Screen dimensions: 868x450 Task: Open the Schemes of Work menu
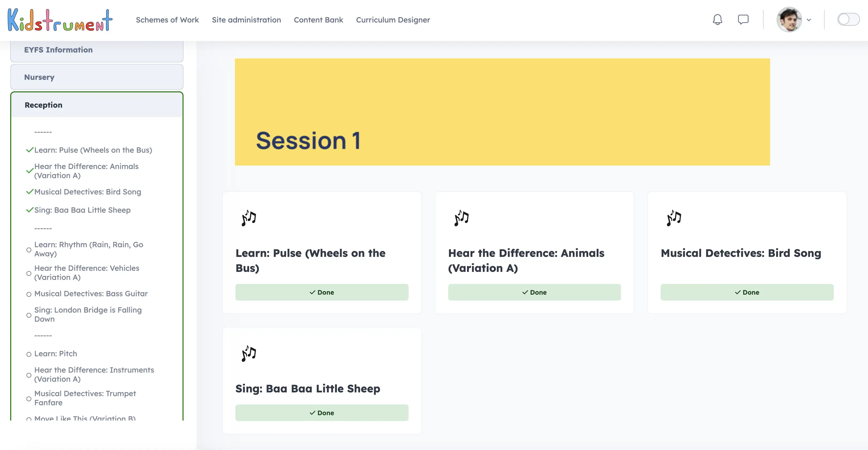167,20
